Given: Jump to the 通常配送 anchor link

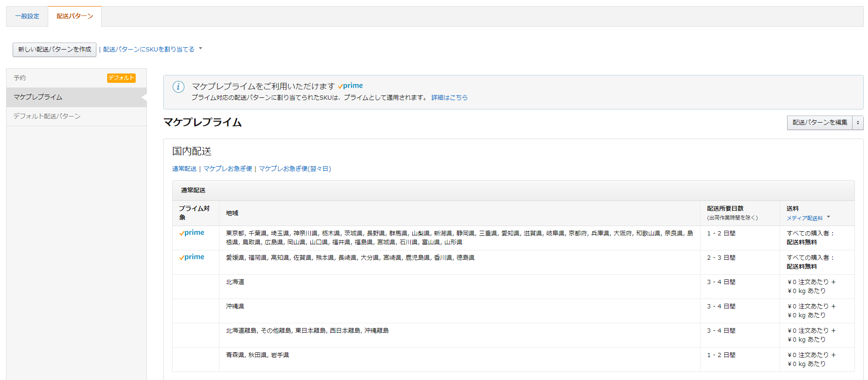Looking at the screenshot, I should tap(184, 169).
